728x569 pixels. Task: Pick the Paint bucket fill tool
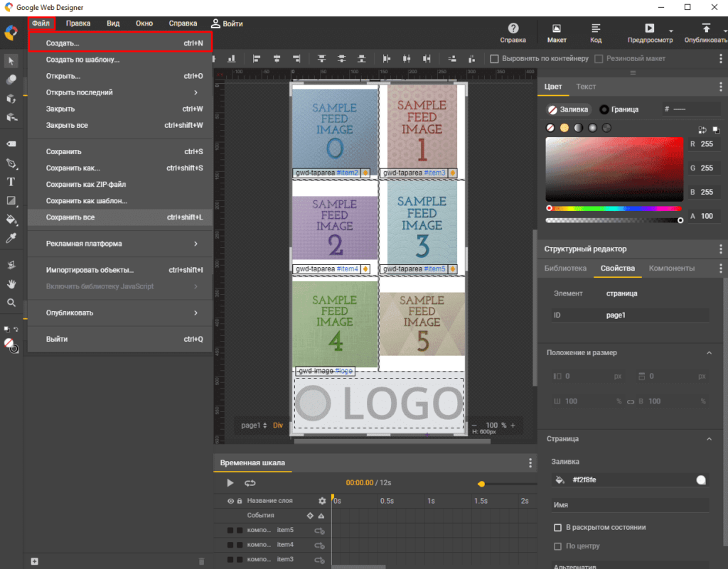click(11, 219)
